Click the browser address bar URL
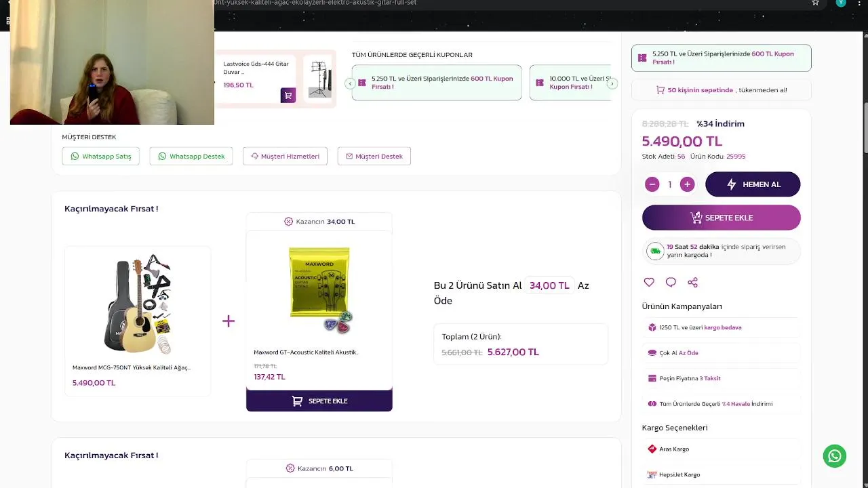The height and width of the screenshot is (488, 868). tap(315, 3)
